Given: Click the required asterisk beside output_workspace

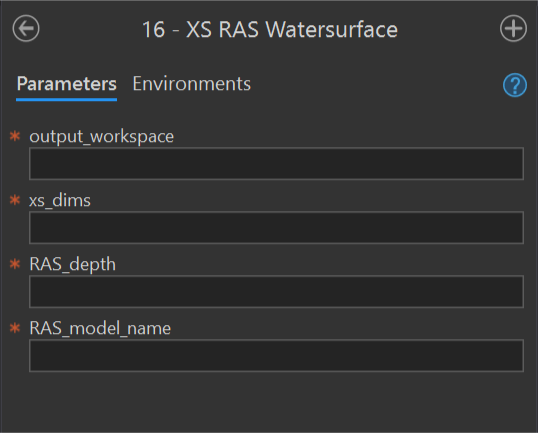Looking at the screenshot, I should (x=15, y=136).
